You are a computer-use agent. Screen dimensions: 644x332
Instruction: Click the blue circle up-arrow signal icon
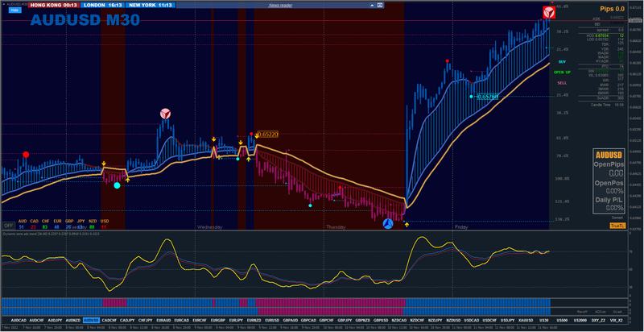click(388, 223)
